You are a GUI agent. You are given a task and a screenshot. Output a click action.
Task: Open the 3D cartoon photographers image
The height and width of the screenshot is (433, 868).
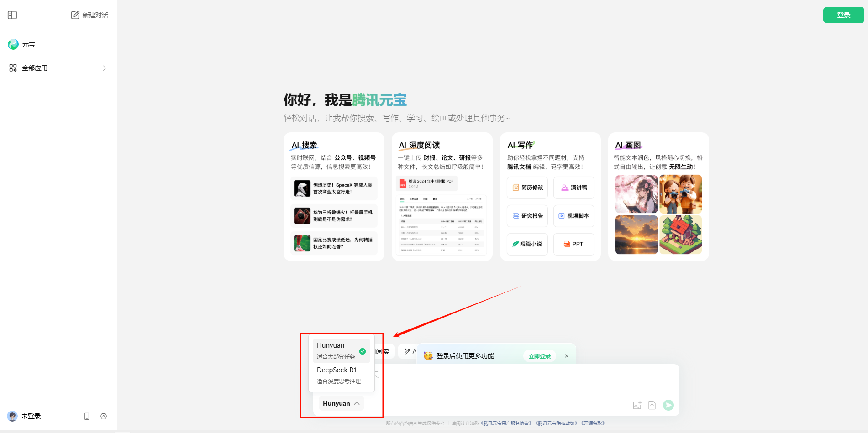click(x=680, y=194)
